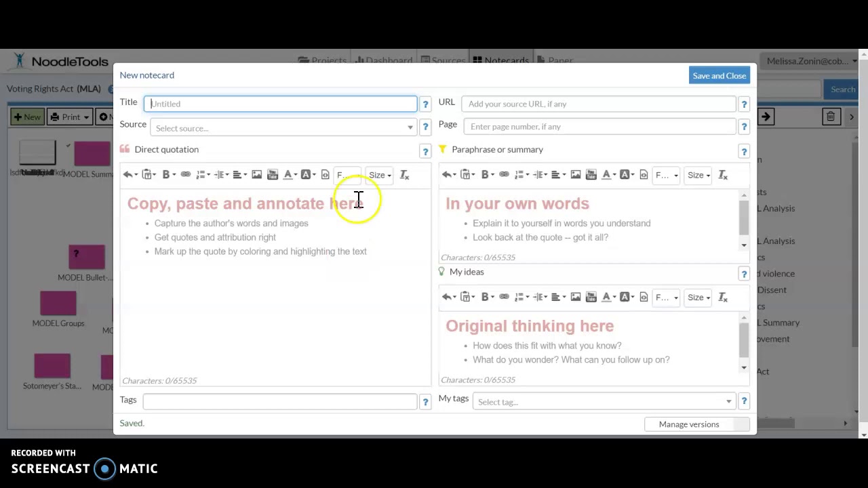This screenshot has width=868, height=488.
Task: Click the green New button behind dialog
Action: tap(27, 117)
